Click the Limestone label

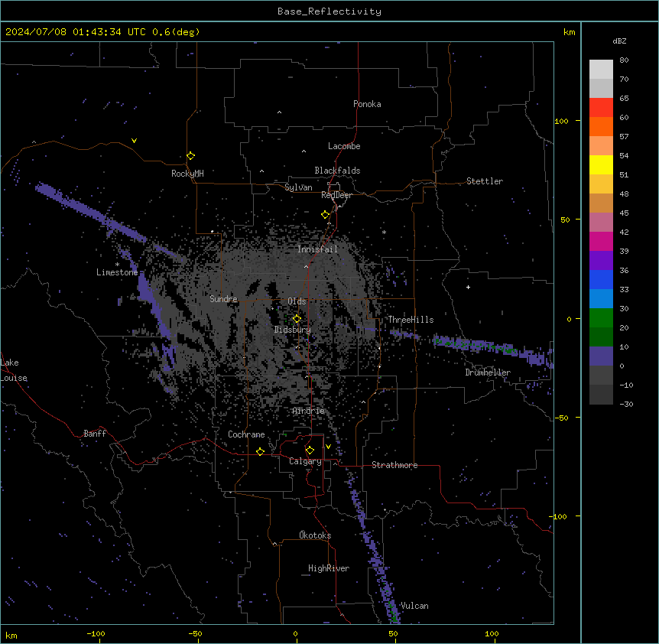click(117, 272)
